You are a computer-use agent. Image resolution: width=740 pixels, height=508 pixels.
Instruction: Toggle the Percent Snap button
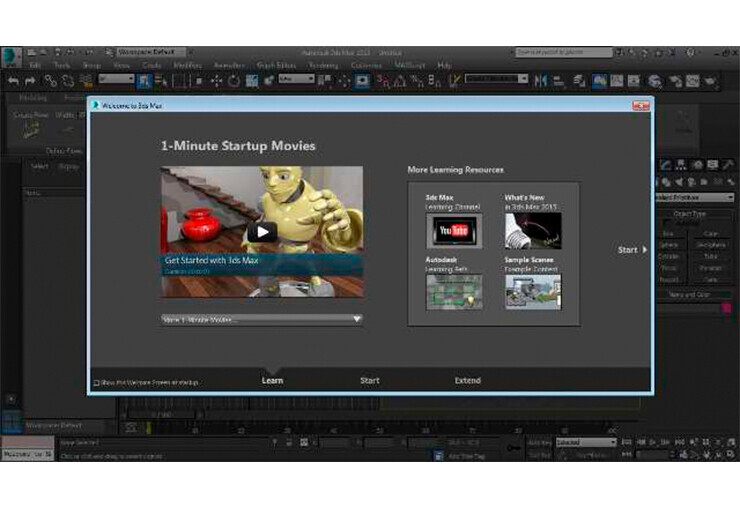(x=417, y=81)
